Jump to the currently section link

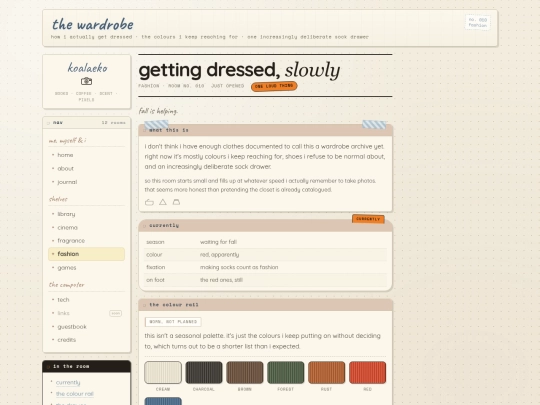pyautogui.click(x=68, y=382)
